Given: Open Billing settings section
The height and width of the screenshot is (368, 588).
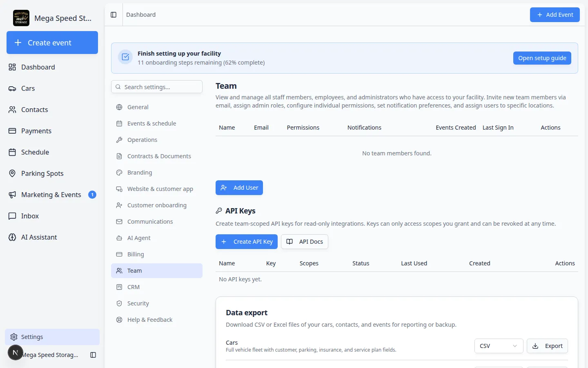Looking at the screenshot, I should [157, 254].
